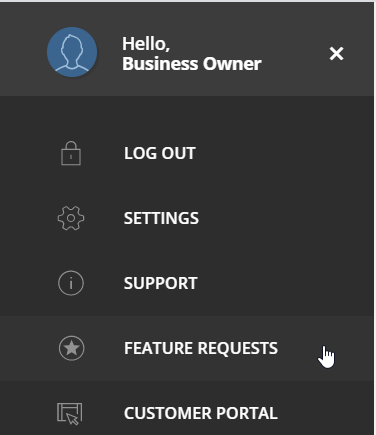Click the 'Hello, Business Owner' greeting text
Screen dimensions: 376x435
(192, 54)
